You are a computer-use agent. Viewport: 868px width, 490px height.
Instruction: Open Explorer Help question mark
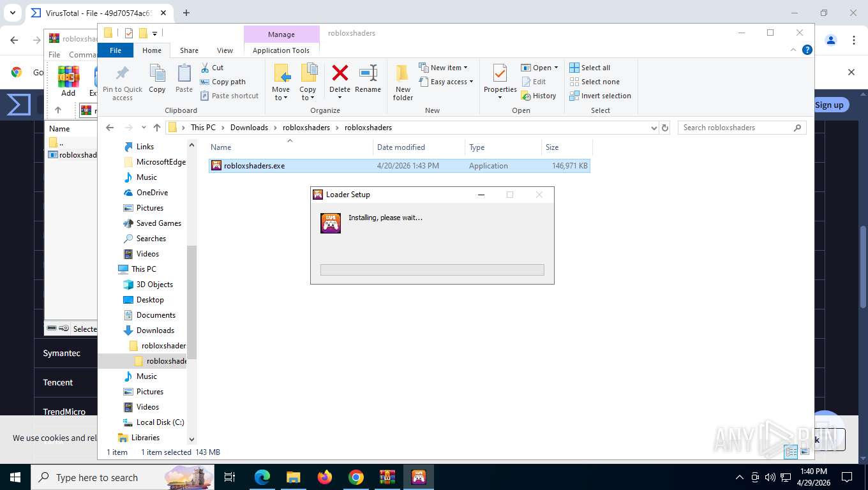(x=807, y=50)
